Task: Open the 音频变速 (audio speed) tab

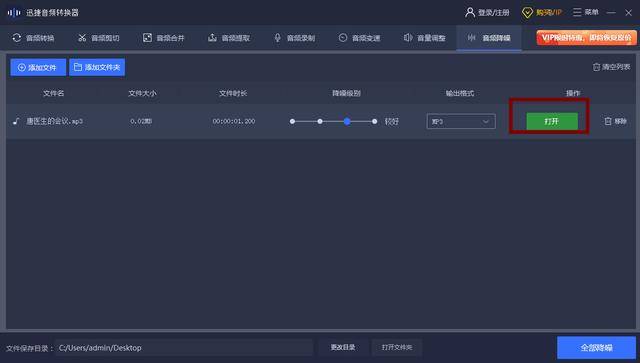Action: (360, 38)
